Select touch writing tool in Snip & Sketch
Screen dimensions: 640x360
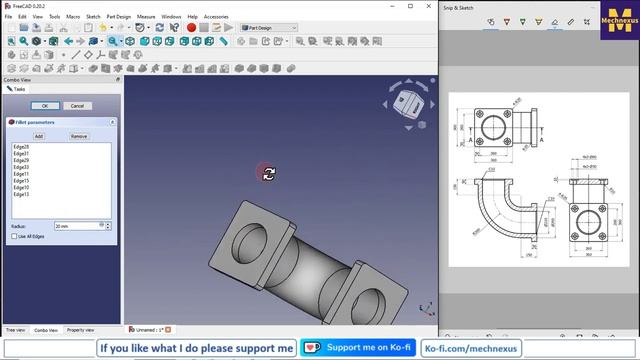[491, 22]
